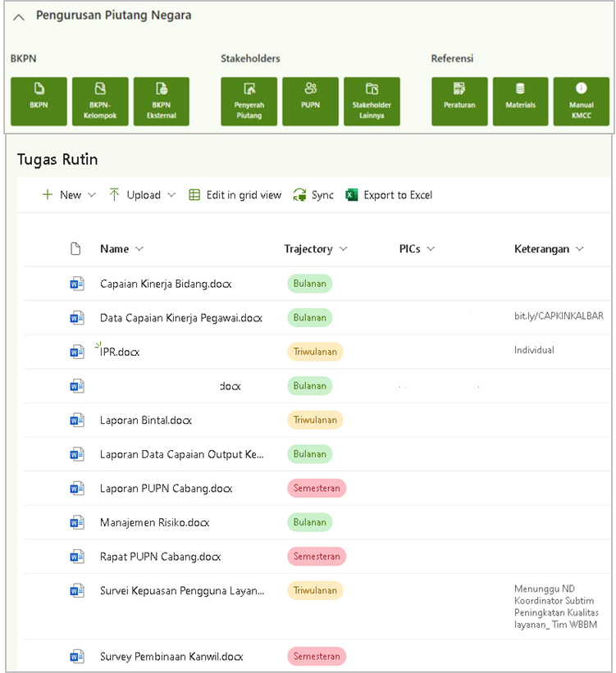The image size is (616, 673).
Task: Open the Penyerah Piutang tile
Action: (249, 102)
